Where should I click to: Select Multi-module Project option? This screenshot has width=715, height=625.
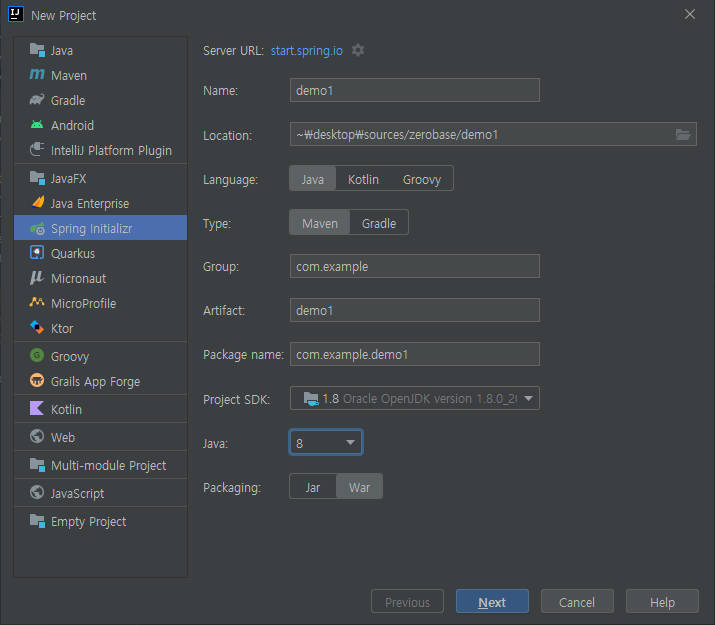click(x=100, y=465)
